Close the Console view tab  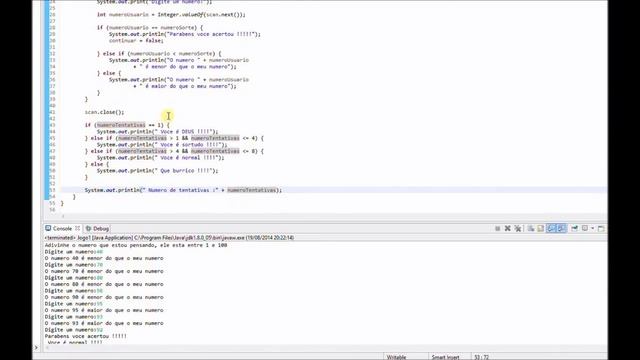[77, 228]
